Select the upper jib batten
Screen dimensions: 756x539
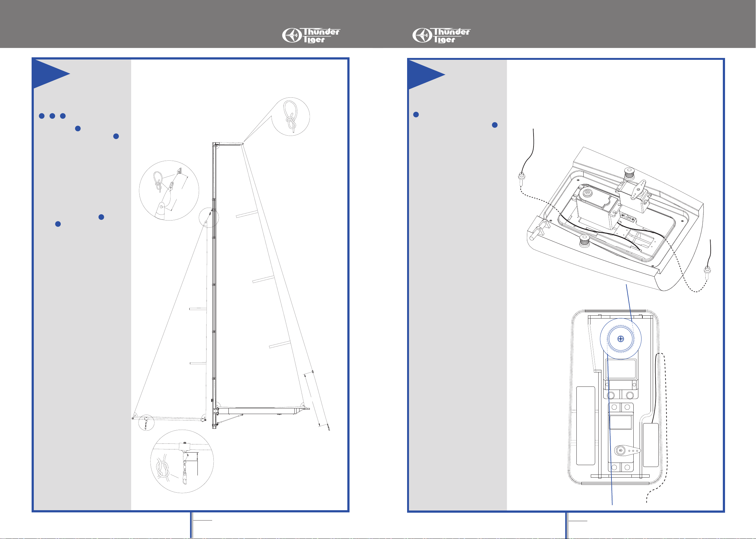pos(198,309)
